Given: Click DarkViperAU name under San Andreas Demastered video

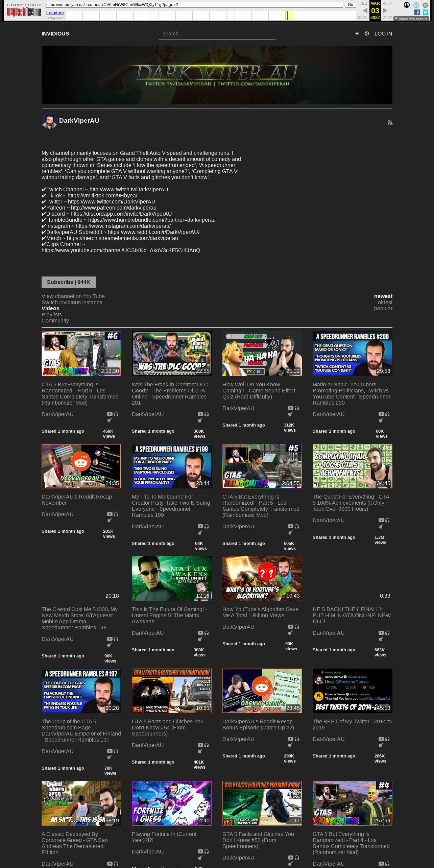Looking at the screenshot, I should pyautogui.click(x=57, y=864).
